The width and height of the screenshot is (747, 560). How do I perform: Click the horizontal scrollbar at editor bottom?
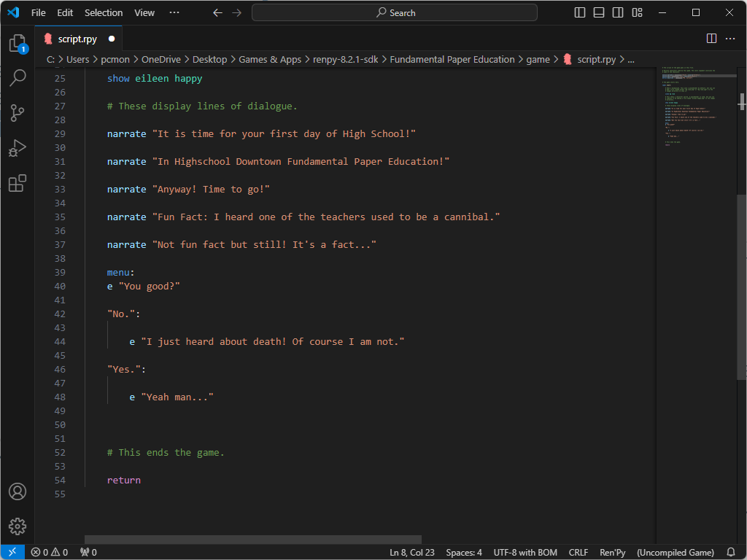[252, 540]
